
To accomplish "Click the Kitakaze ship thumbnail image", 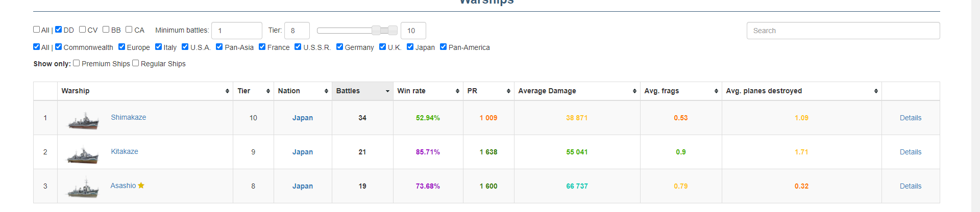I will [83, 155].
